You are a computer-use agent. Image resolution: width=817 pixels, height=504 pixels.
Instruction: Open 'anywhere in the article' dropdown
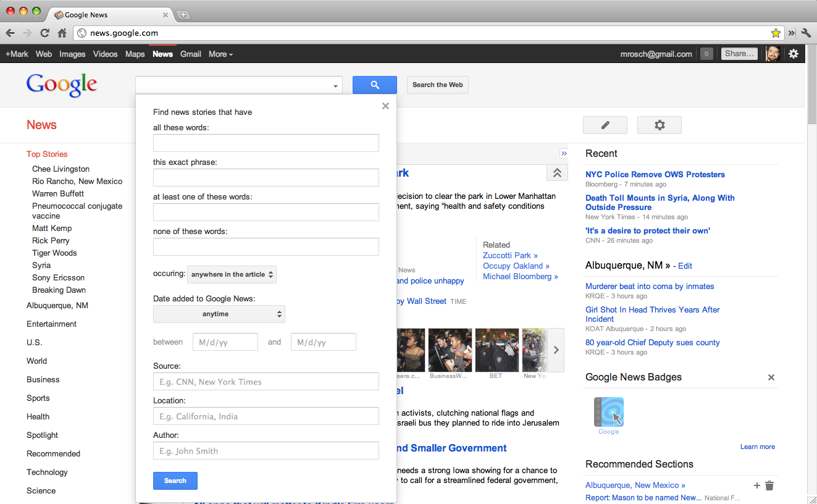tap(232, 274)
